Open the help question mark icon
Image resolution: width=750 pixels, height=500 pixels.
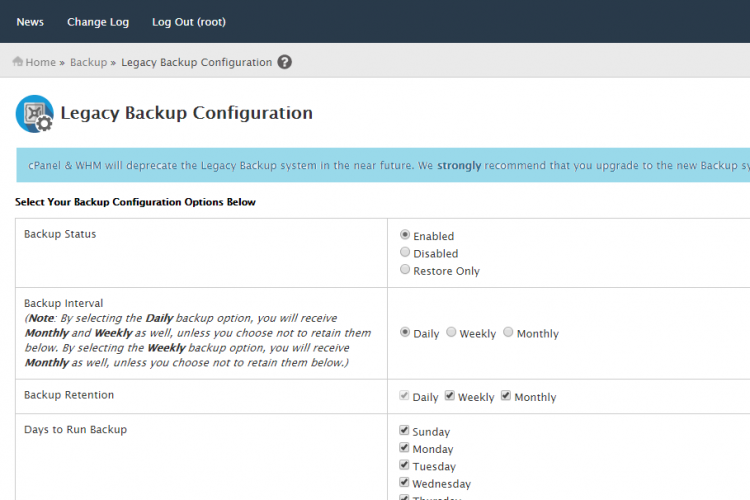[285, 62]
